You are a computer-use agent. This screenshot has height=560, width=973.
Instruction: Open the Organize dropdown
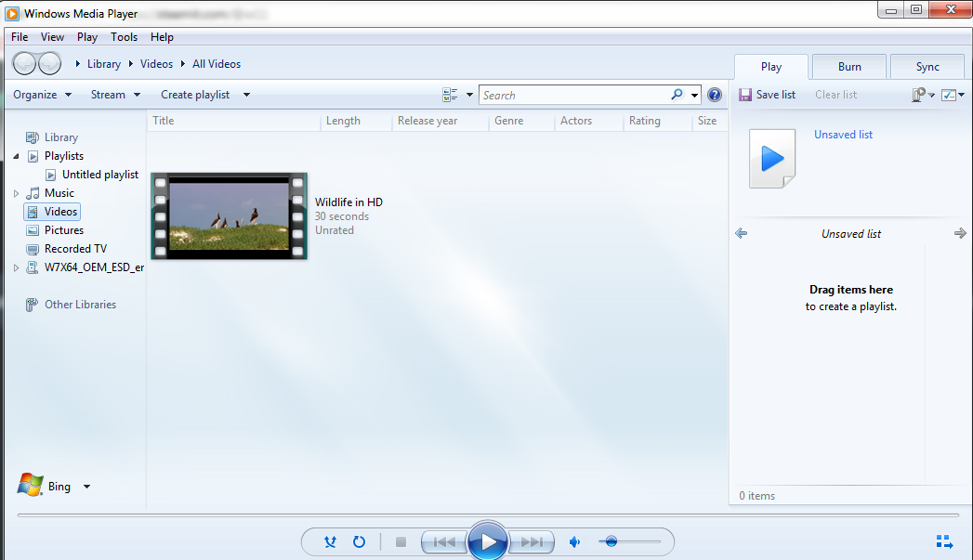coord(42,95)
